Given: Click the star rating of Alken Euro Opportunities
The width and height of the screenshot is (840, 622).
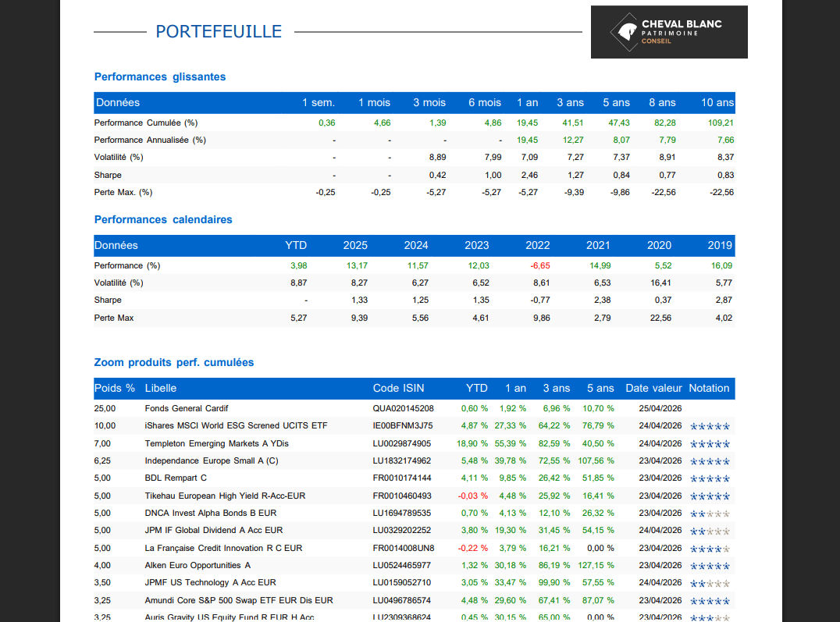Looking at the screenshot, I should tap(710, 567).
